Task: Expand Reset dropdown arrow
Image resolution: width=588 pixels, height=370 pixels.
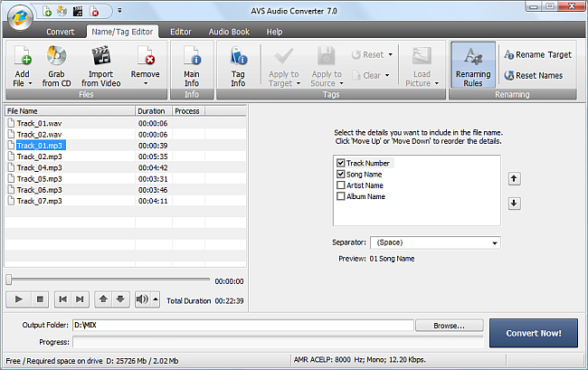Action: 391,55
